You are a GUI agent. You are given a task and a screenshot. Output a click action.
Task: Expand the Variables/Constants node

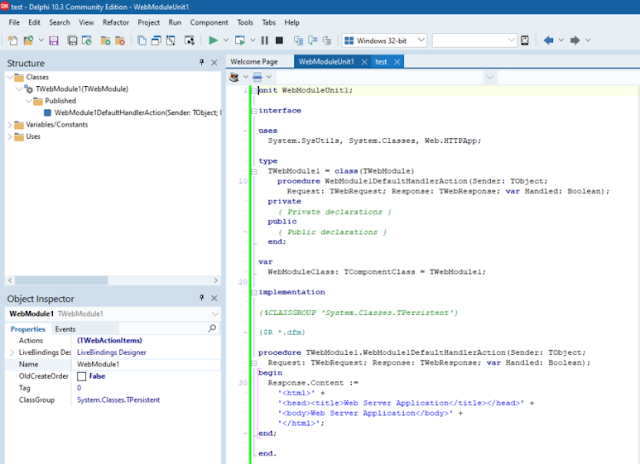10,124
